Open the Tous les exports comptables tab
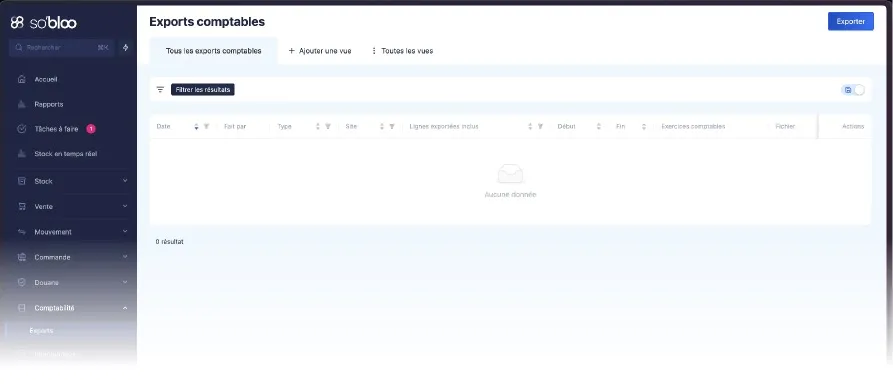This screenshot has width=893, height=387. click(x=214, y=51)
